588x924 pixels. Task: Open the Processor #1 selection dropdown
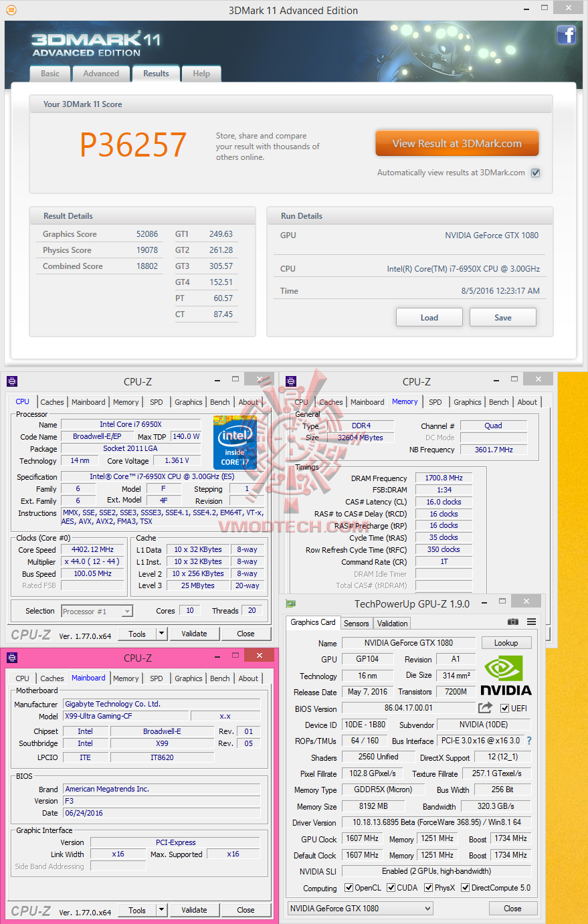click(x=97, y=611)
